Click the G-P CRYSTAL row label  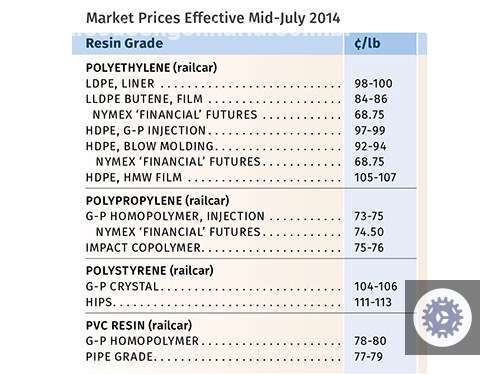[122, 286]
